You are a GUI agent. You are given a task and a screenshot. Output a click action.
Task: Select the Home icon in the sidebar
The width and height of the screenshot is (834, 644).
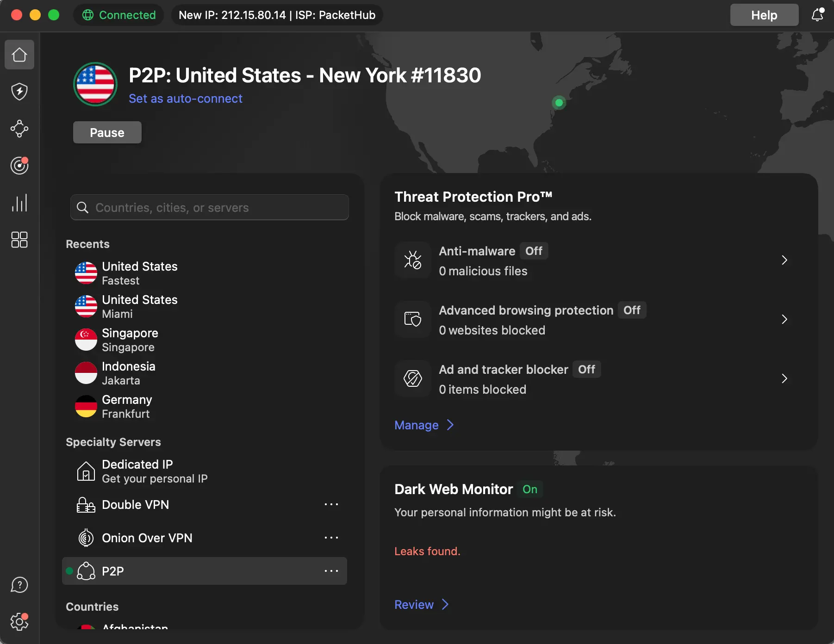[x=19, y=55]
